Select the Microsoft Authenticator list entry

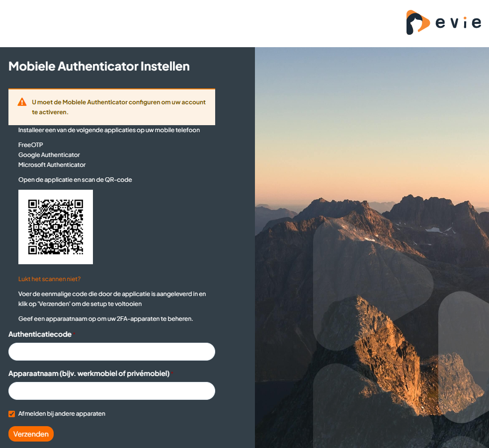click(x=52, y=164)
